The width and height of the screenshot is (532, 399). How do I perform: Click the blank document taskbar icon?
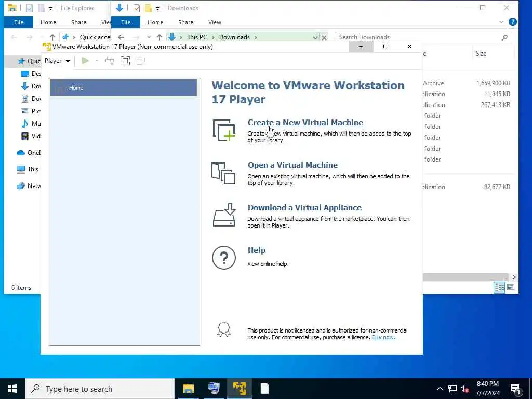click(264, 389)
